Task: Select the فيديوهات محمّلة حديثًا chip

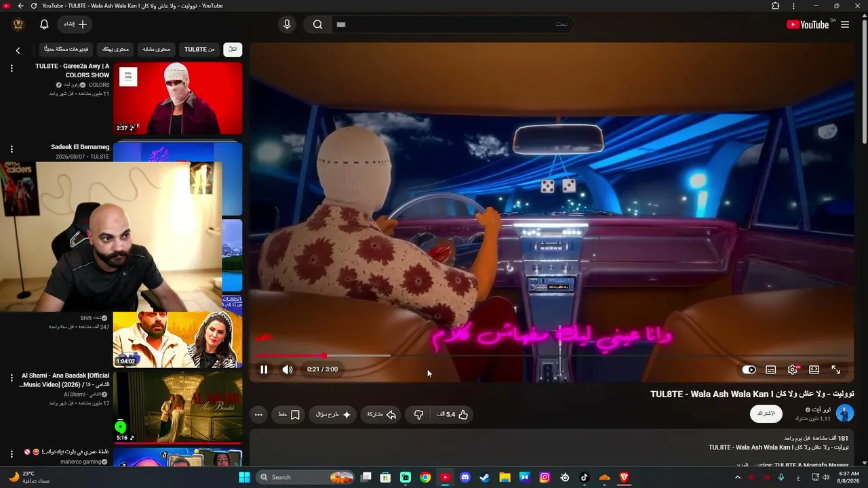Action: click(66, 49)
